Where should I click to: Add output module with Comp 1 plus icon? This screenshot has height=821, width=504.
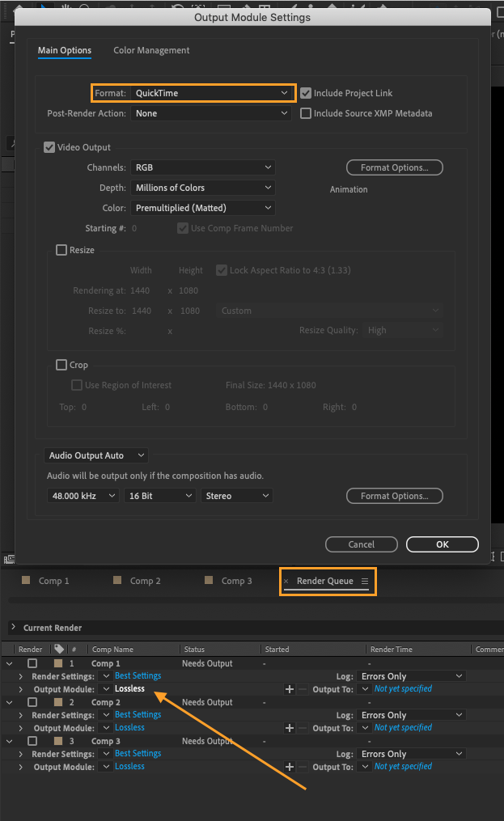tap(289, 689)
